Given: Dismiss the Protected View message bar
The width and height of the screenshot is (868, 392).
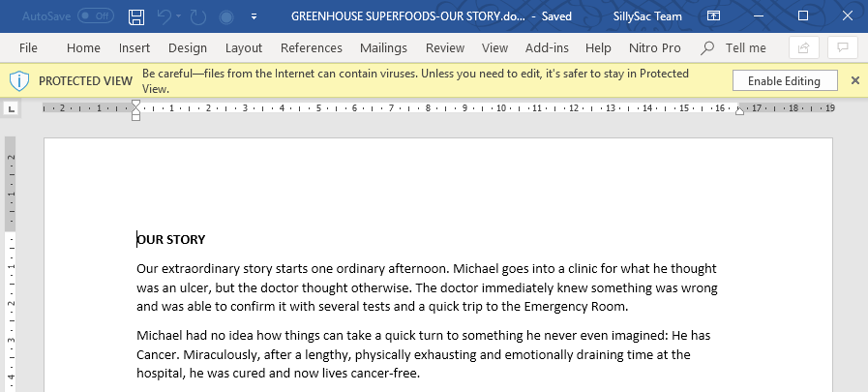Looking at the screenshot, I should (x=855, y=81).
